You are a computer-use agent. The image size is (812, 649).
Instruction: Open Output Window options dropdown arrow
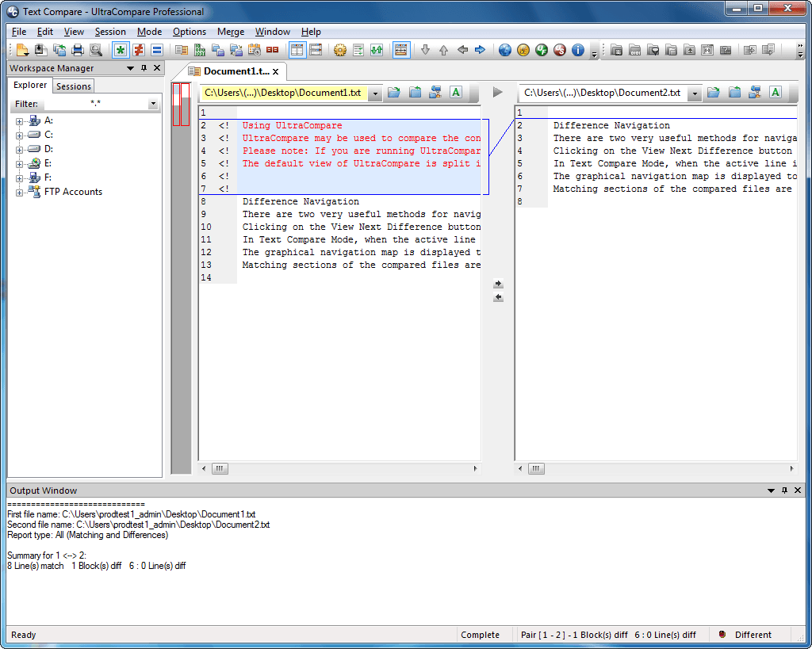[771, 491]
